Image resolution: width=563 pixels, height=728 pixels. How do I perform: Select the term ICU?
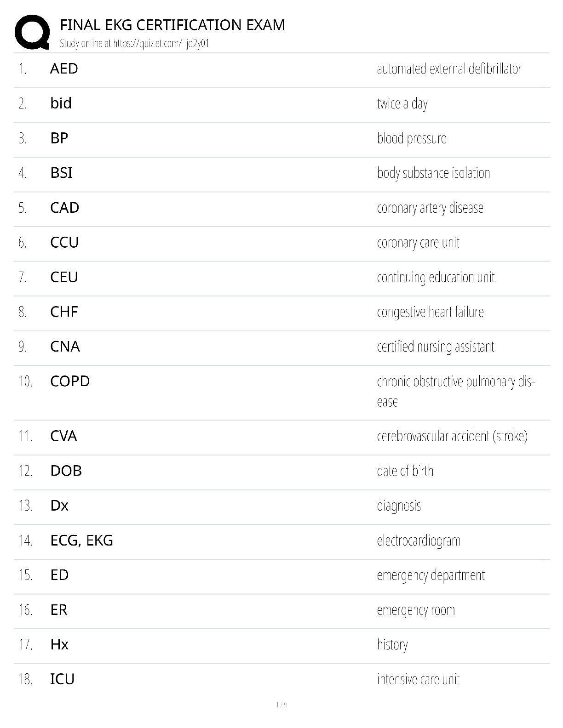(x=62, y=679)
